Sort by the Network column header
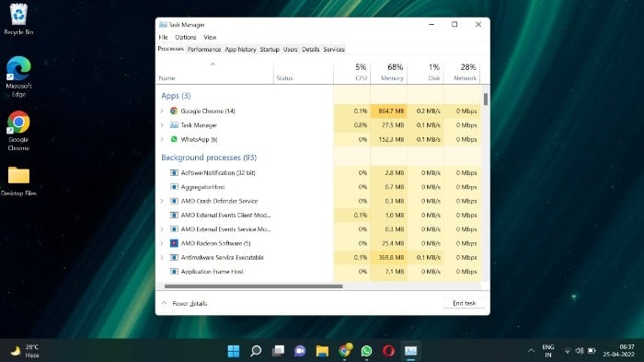Viewport: 644px width, 362px height. click(462, 73)
